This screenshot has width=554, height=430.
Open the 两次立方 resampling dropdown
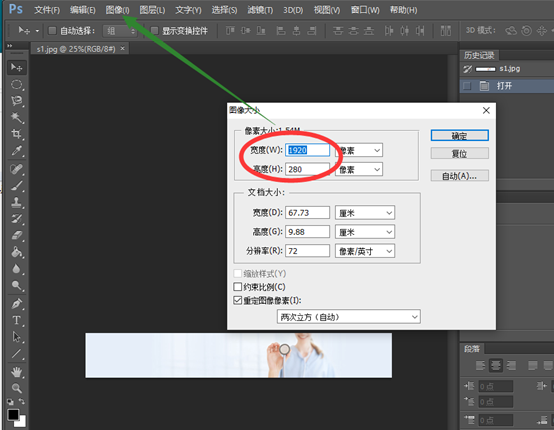pos(349,317)
